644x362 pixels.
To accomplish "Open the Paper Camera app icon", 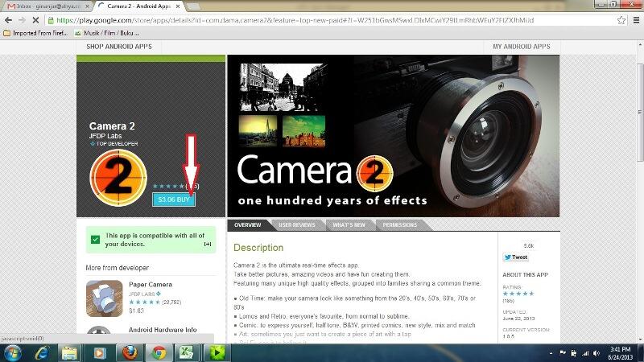I will [x=104, y=298].
